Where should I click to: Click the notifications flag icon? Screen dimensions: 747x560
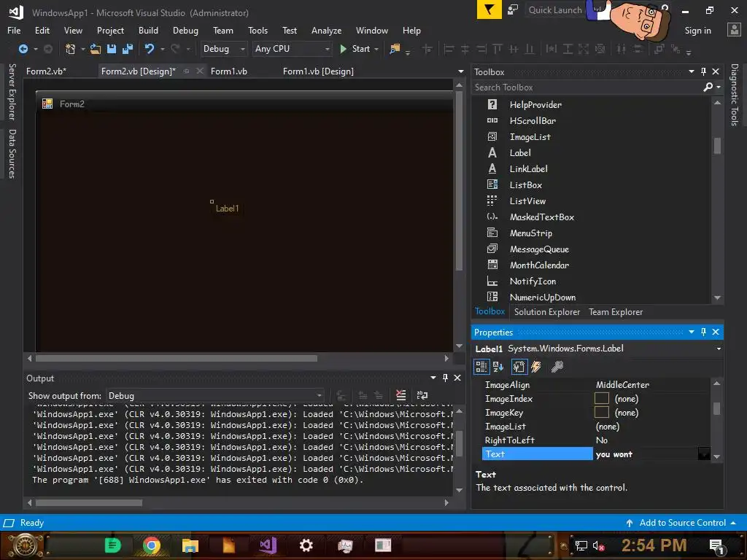click(x=489, y=9)
